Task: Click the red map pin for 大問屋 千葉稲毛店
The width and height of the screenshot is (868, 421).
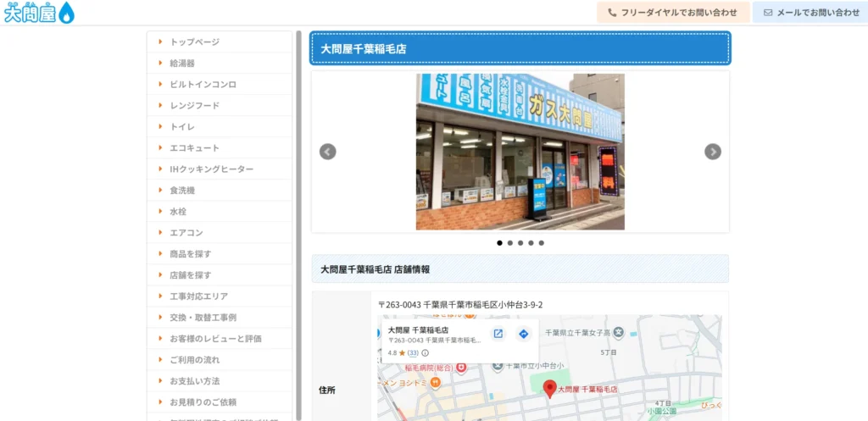Action: (x=548, y=389)
